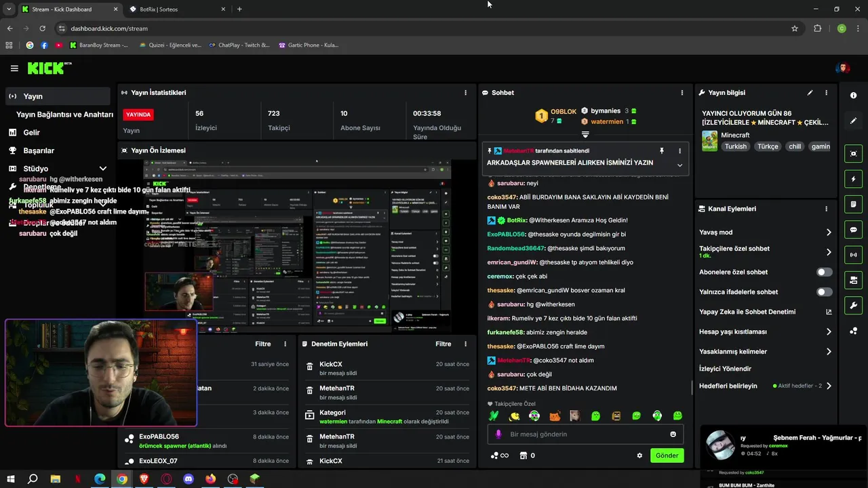Switch to Stream - Kick Dashboard tab

[x=70, y=9]
